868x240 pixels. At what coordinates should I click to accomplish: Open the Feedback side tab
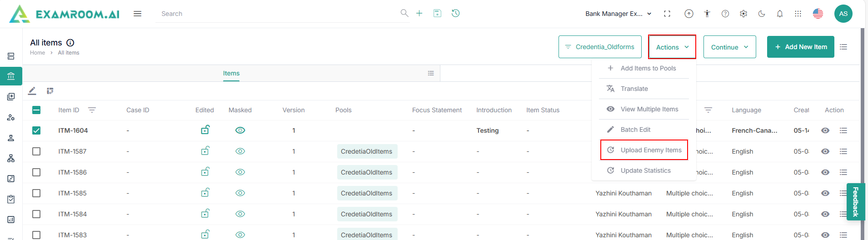tap(855, 201)
